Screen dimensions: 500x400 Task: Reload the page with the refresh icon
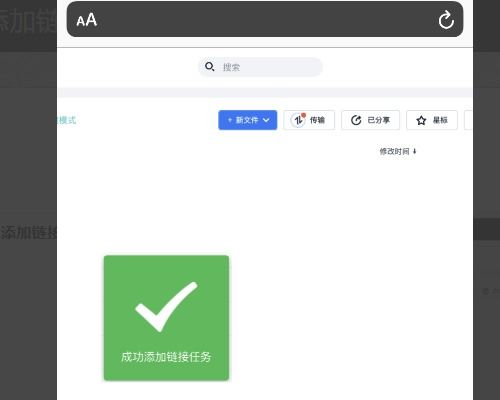click(446, 20)
